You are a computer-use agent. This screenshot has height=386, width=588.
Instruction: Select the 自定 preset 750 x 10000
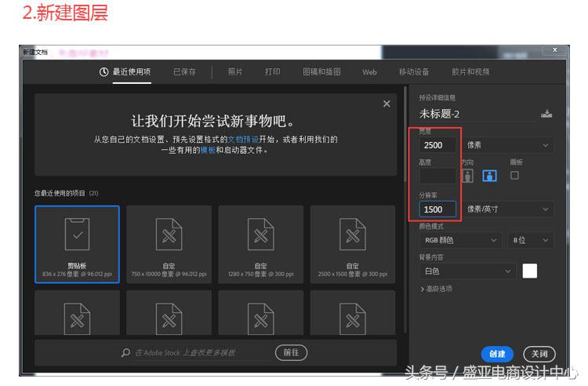pos(169,244)
